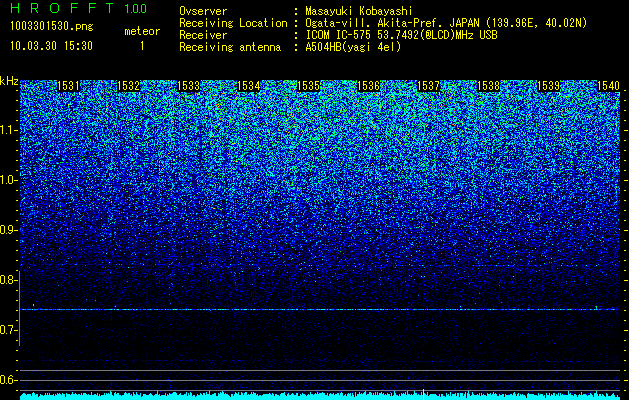This screenshot has width=629, height=400.
Task: Click the kHz axis unit label
Action: click(10, 81)
